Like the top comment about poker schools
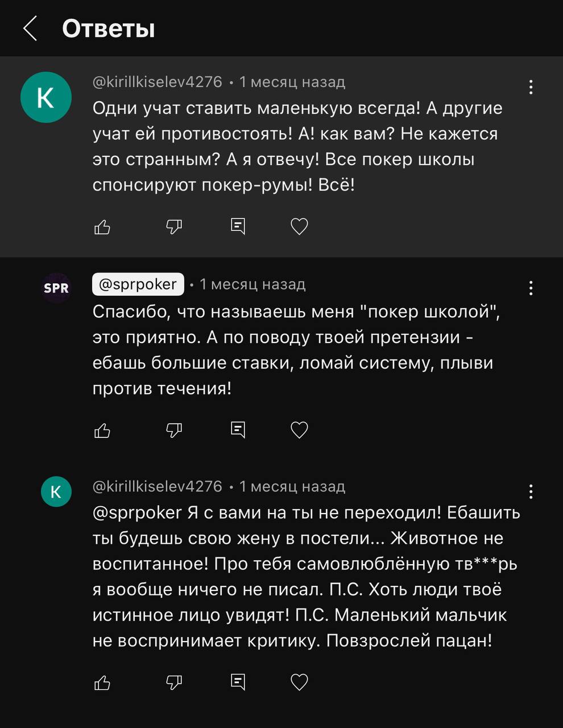This screenshot has height=728, width=563. click(x=102, y=227)
